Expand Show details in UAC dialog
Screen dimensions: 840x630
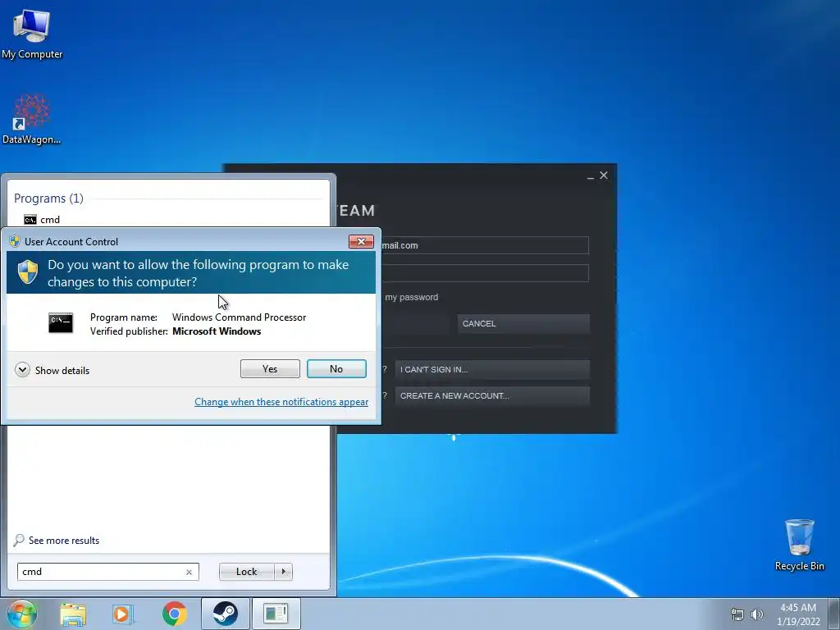52,370
